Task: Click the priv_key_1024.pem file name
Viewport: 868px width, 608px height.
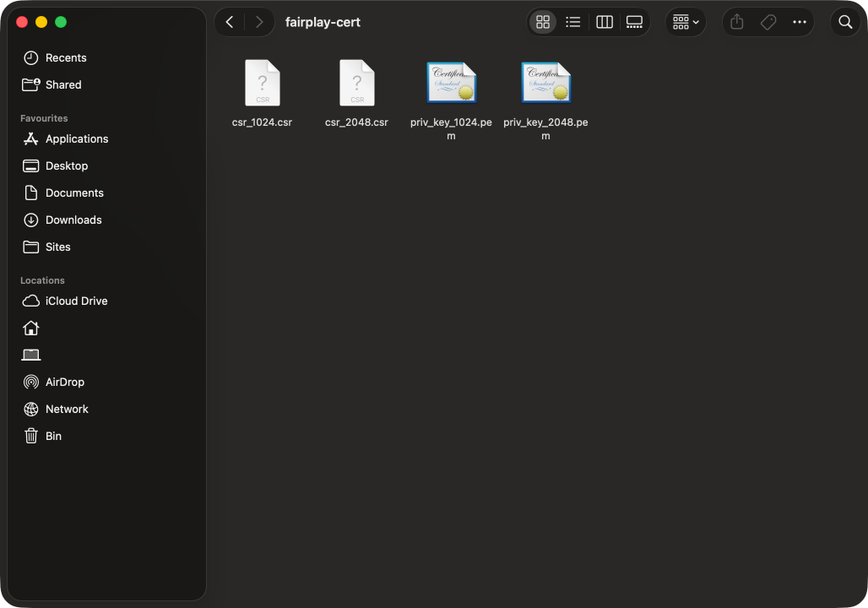Action: [451, 129]
